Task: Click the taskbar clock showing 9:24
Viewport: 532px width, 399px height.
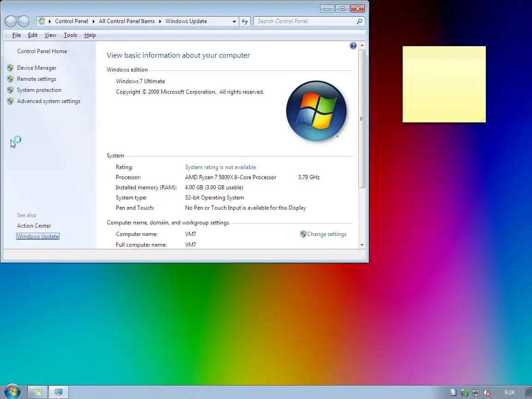Action: [x=509, y=393]
